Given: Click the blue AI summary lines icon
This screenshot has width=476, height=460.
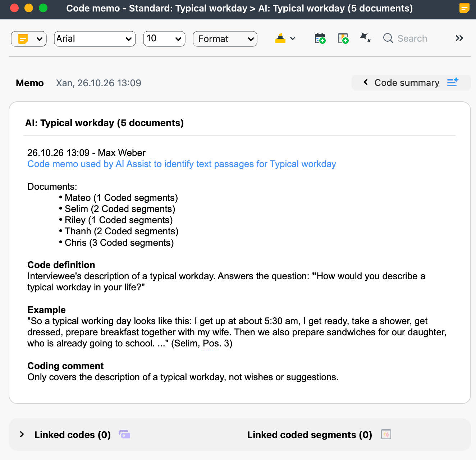Looking at the screenshot, I should pos(453,82).
